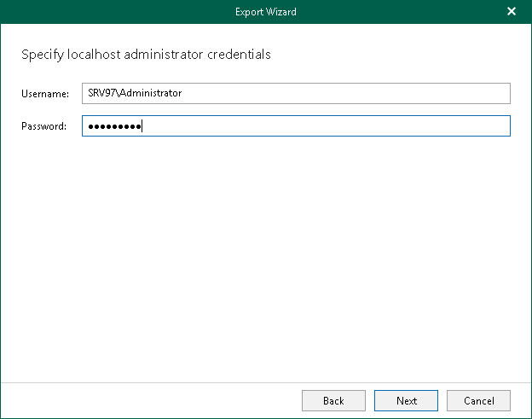The height and width of the screenshot is (419, 532).
Task: Click the Next button
Action: coord(407,400)
